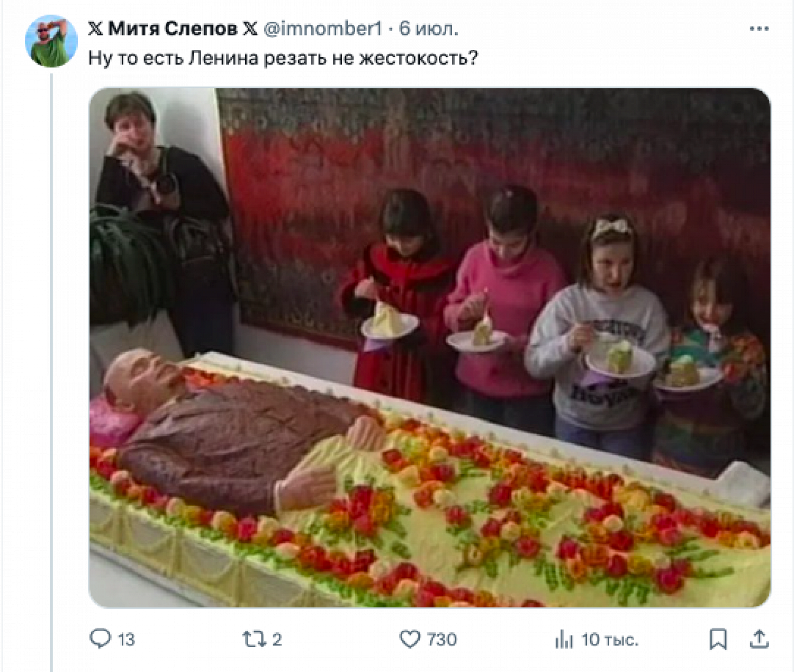Open the @imnomber1 handle link

click(x=322, y=29)
